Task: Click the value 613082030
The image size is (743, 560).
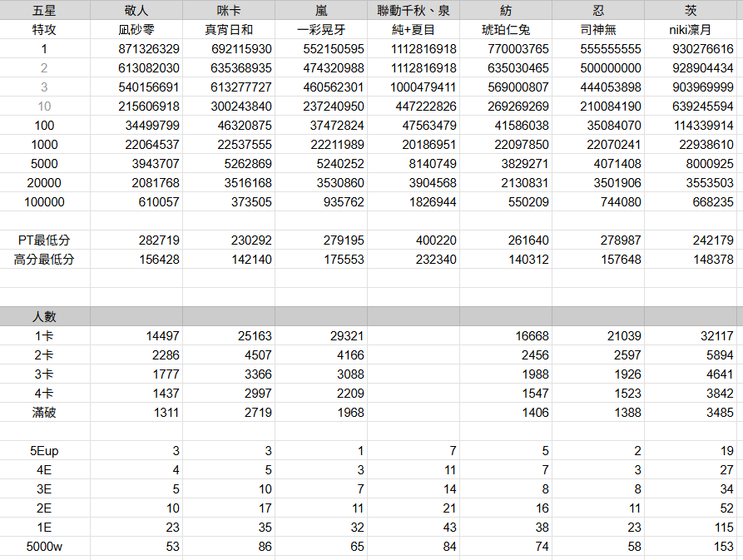Action: coord(149,68)
